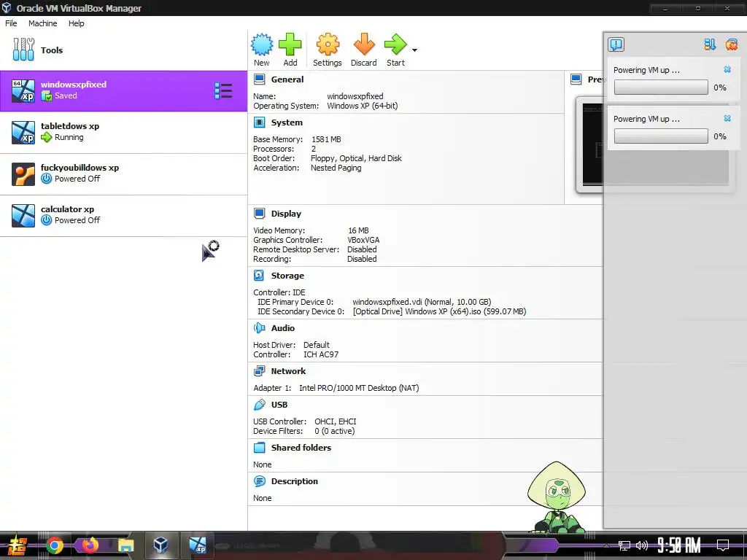747x560 pixels.
Task: Open the Storage settings header link
Action: click(x=287, y=276)
